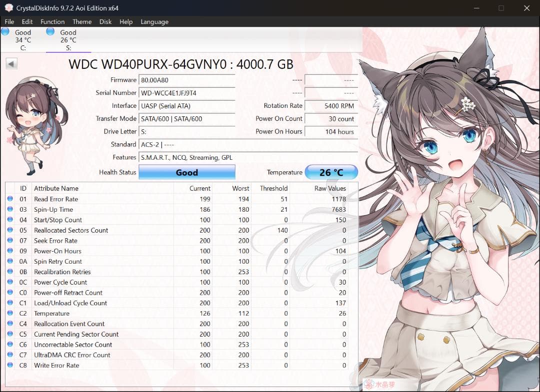Select the Load/Unload Cycle Count attribute name
This screenshot has width=540, height=392.
[x=70, y=303]
